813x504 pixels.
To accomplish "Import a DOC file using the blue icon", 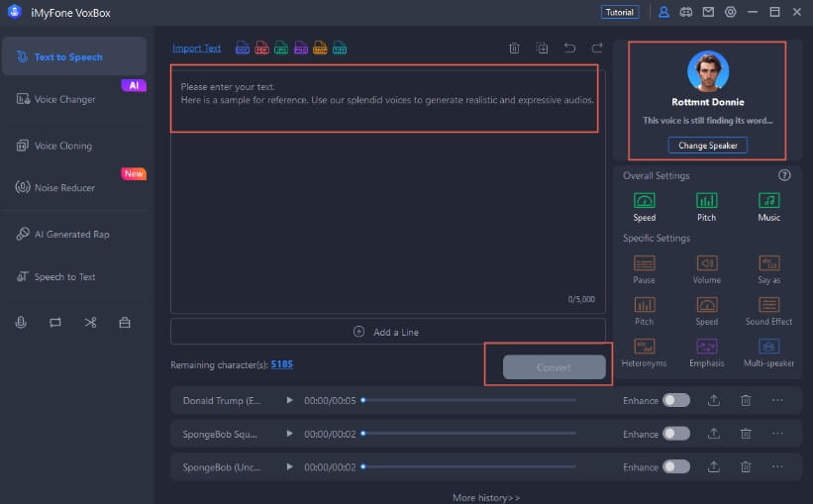I will 243,49.
